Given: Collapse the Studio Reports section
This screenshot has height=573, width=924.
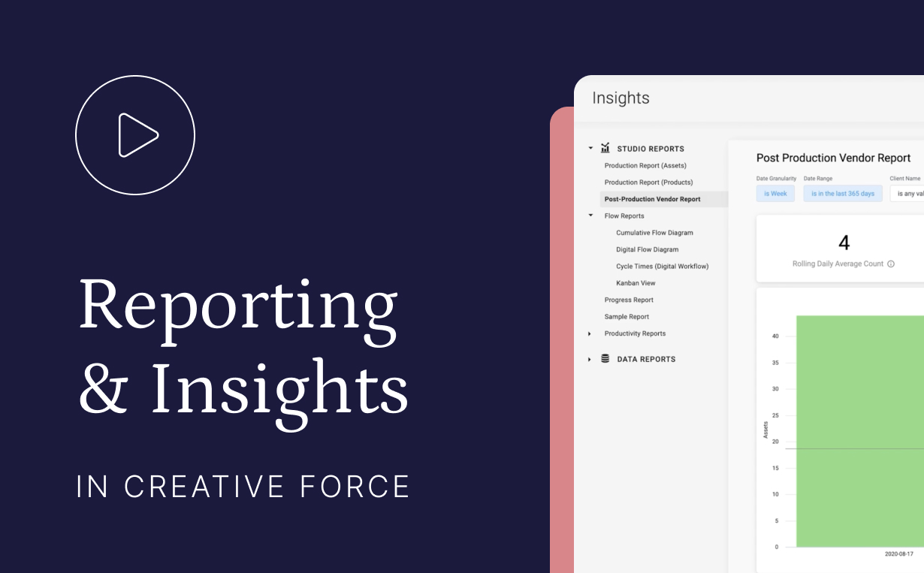Looking at the screenshot, I should 590,148.
